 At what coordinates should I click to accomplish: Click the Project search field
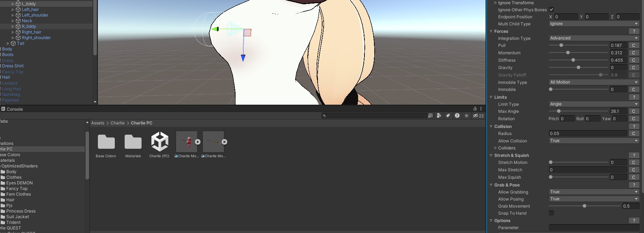tap(374, 116)
